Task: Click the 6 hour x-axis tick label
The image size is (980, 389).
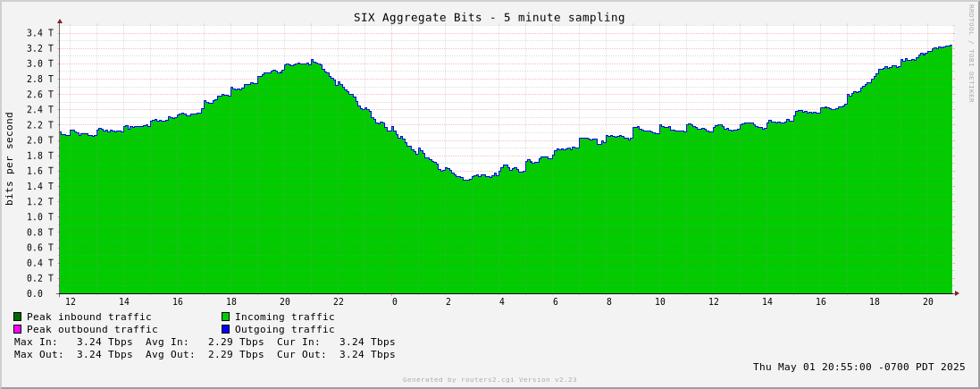Action: click(x=555, y=302)
